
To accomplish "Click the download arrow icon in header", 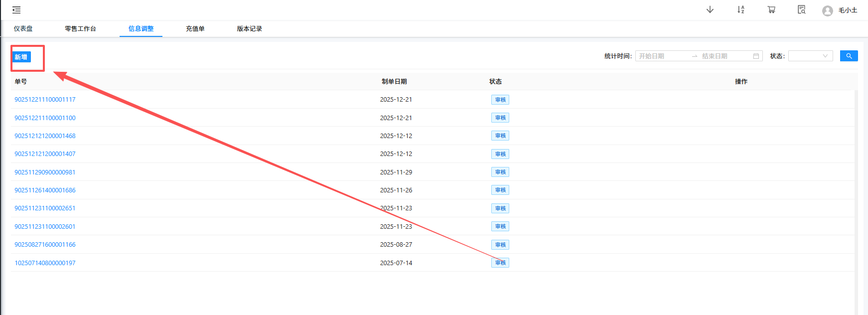I will (710, 10).
